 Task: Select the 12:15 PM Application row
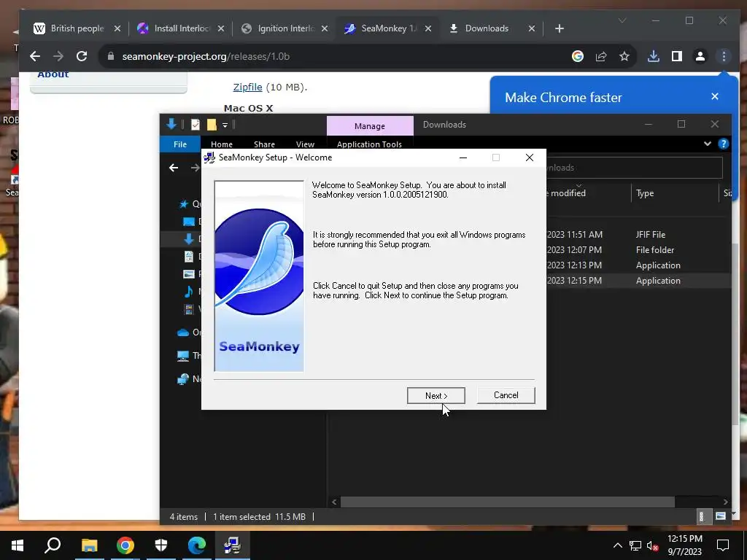point(638,281)
